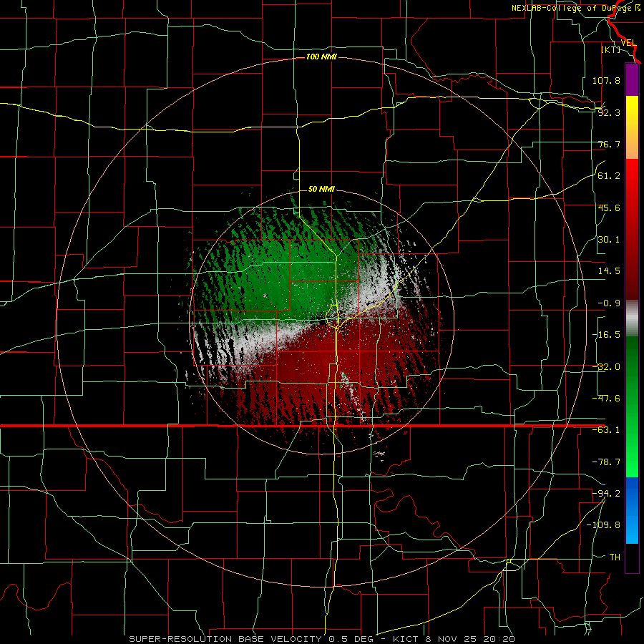Pick the green segment of the color bar
Viewport: 644px width, 644px height.
coord(632,406)
